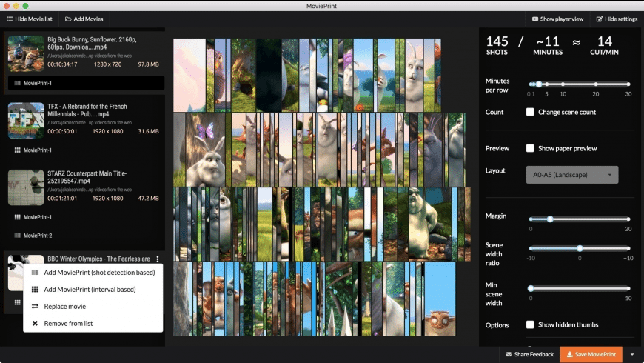
Task: Open the Add Movies dialog
Action: coord(84,19)
